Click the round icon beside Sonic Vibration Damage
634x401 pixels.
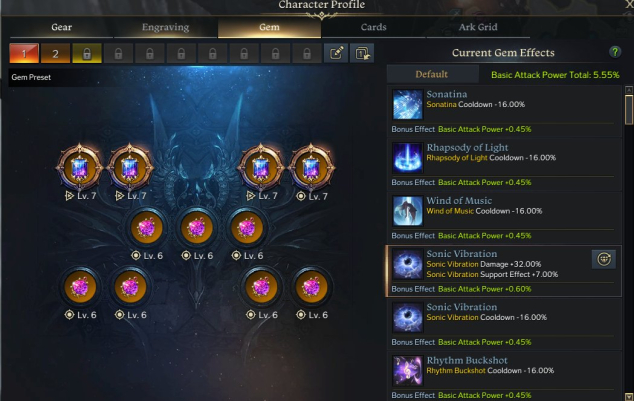[x=604, y=259]
